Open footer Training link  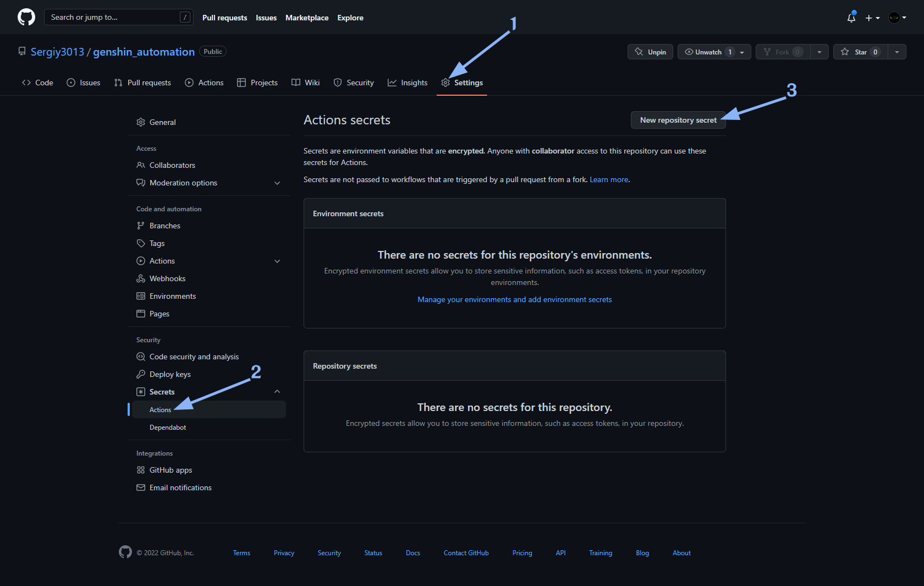click(x=601, y=553)
